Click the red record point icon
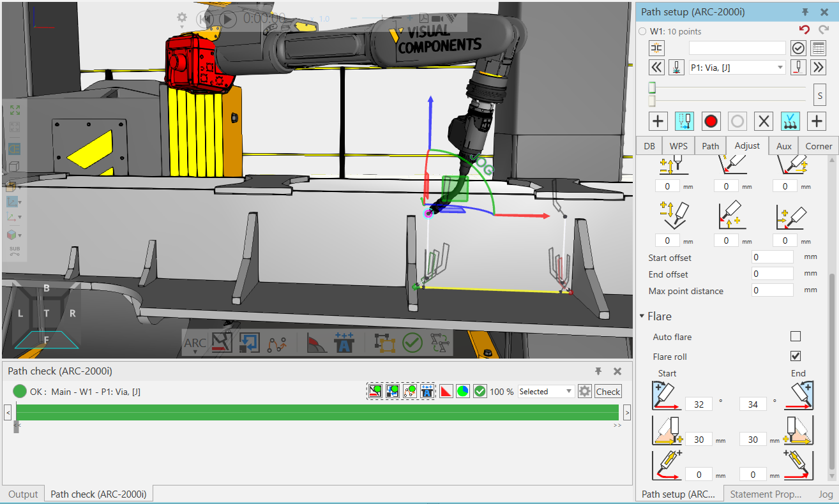839x504 pixels. pyautogui.click(x=711, y=121)
